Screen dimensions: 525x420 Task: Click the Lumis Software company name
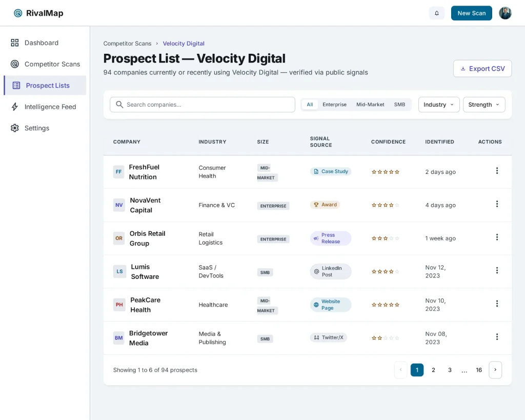(x=145, y=271)
